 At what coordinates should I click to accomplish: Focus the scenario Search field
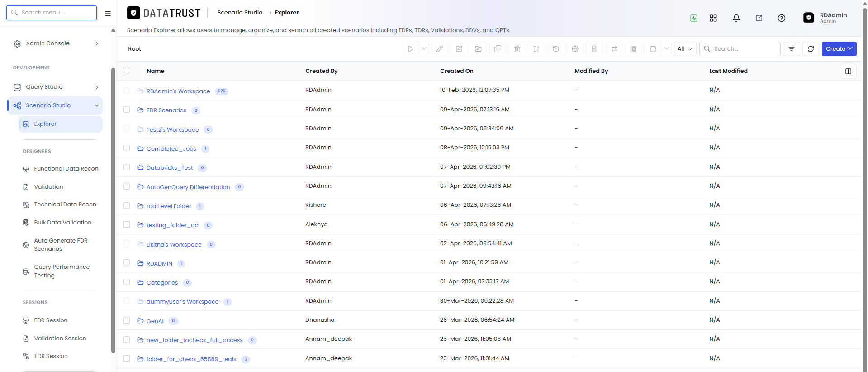click(740, 49)
